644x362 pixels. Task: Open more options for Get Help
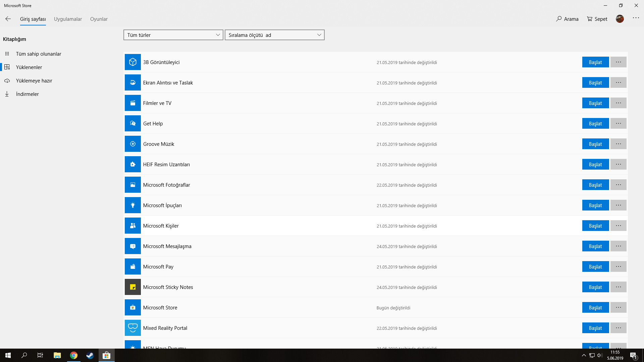[618, 124]
